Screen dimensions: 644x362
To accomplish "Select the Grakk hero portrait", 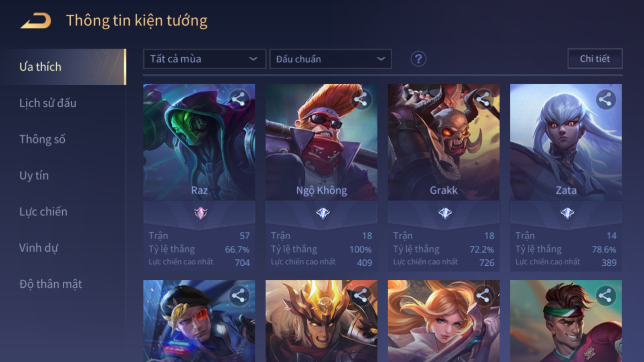I will (x=443, y=142).
